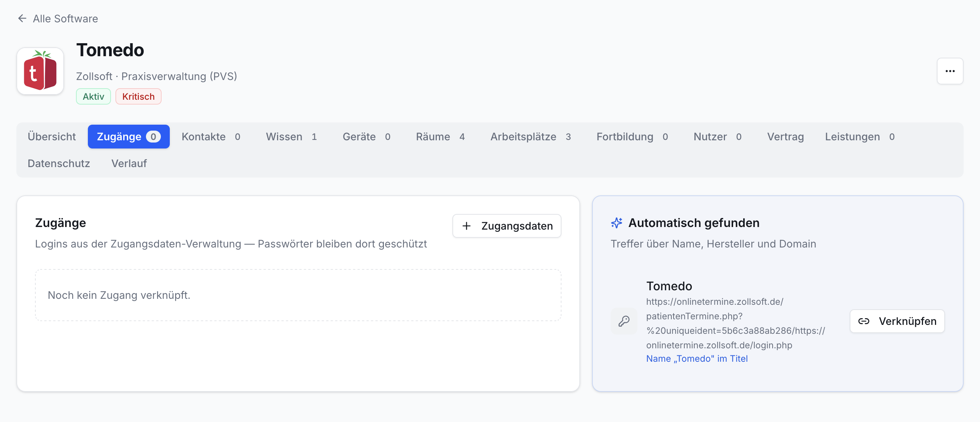Click the 'Name „Tomedo" im Titel' hint
Viewport: 980px width, 422px height.
click(697, 358)
